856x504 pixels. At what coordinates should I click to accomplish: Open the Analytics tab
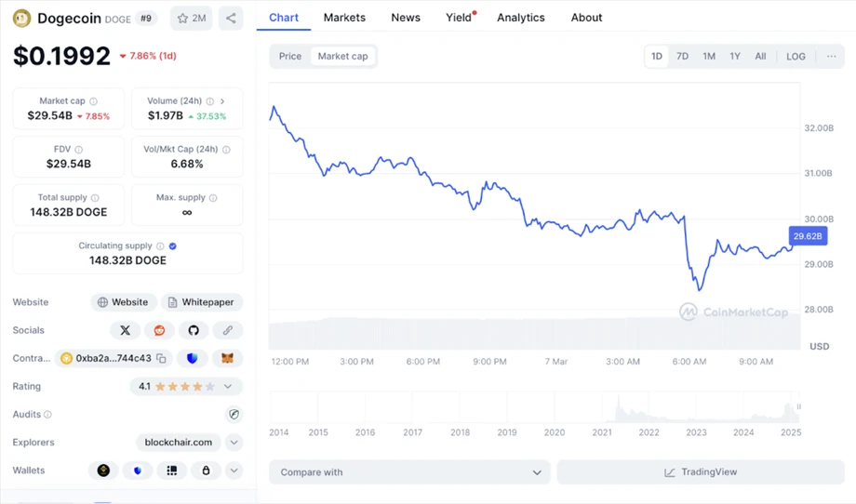coord(520,18)
